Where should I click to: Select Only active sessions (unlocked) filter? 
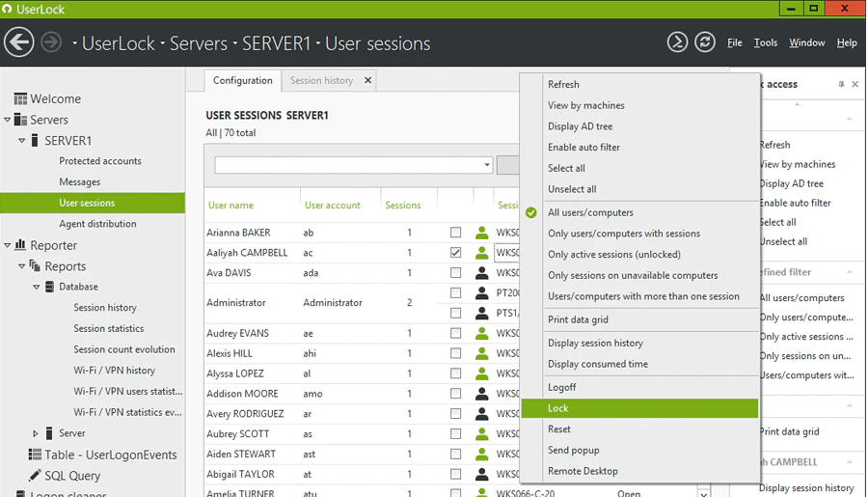point(639,255)
